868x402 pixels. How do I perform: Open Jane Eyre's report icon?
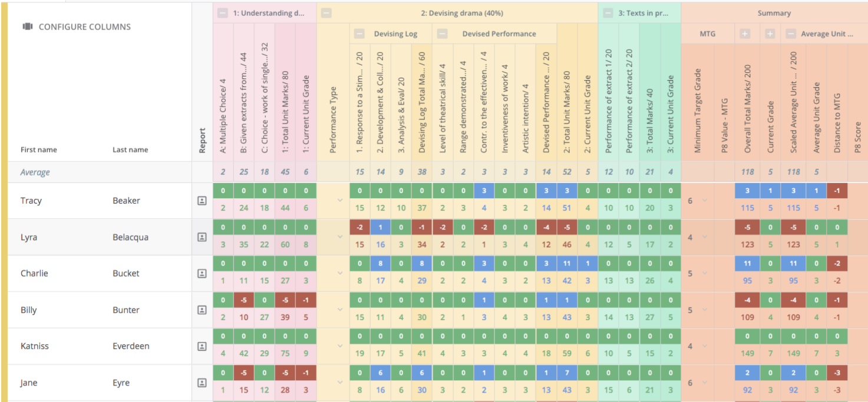point(202,383)
